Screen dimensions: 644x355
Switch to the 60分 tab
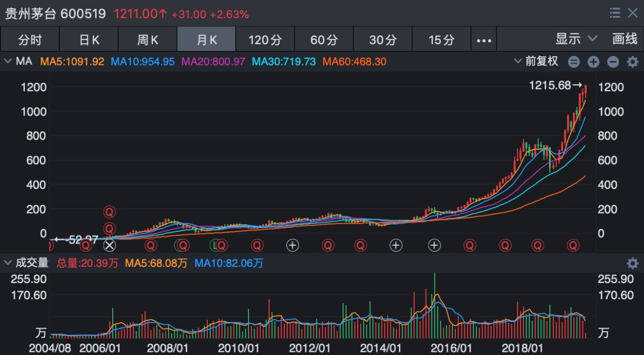pos(324,40)
